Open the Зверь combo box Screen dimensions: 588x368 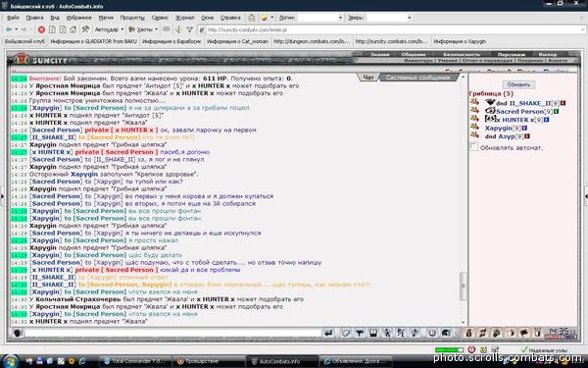pyautogui.click(x=389, y=18)
